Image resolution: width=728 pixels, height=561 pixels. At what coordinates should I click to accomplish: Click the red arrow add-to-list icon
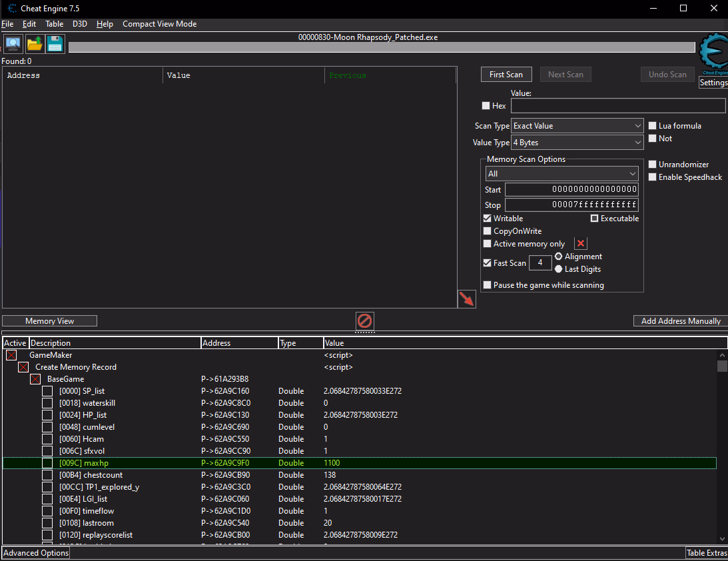[467, 299]
